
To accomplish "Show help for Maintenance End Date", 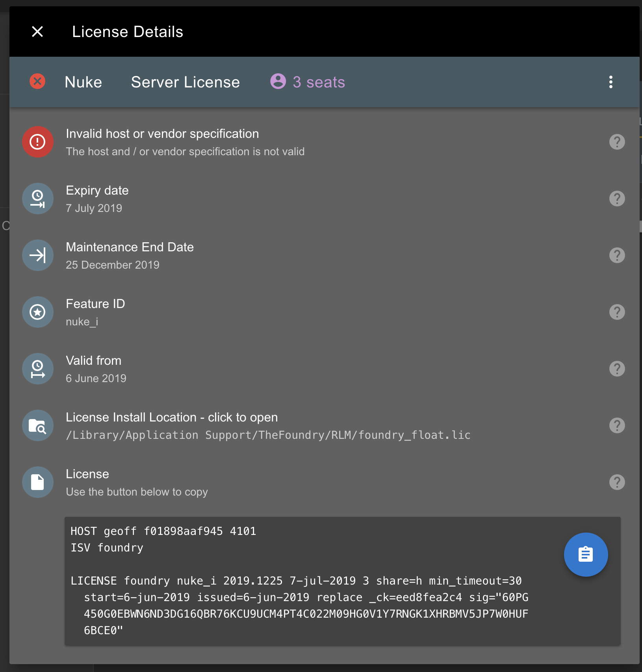I will pyautogui.click(x=617, y=255).
